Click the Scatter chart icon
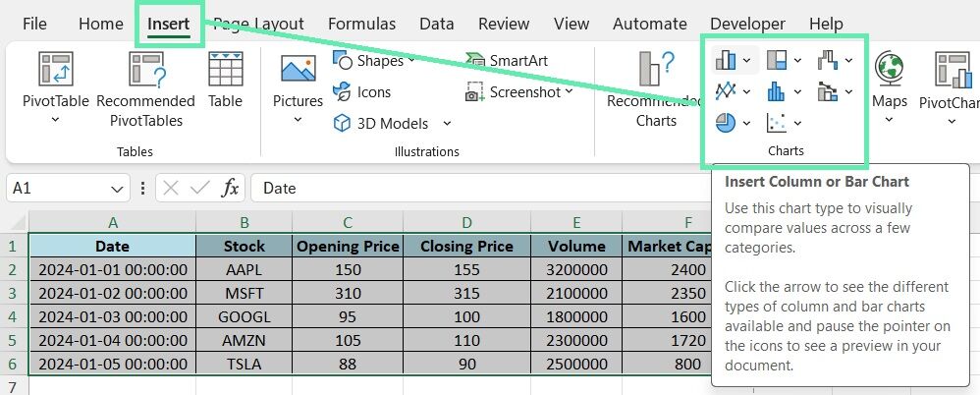This screenshot has width=980, height=395. click(x=777, y=123)
